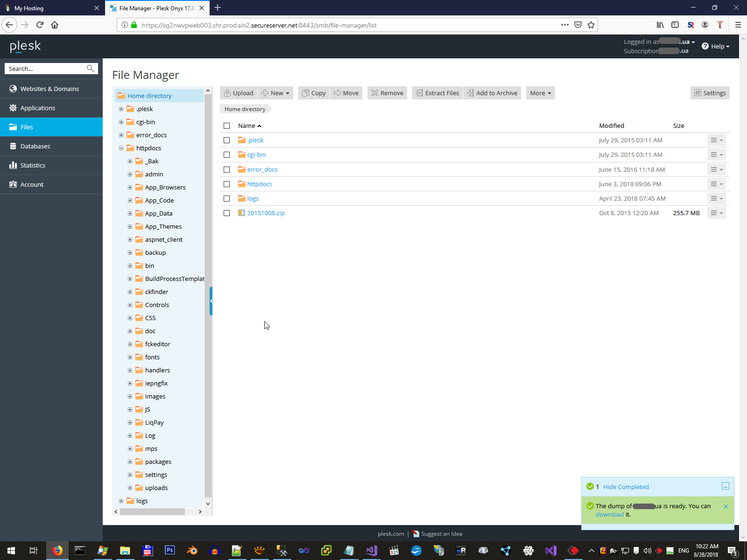This screenshot has height=560, width=747.
Task: Check the error_docs folder checkbox
Action: 227,169
